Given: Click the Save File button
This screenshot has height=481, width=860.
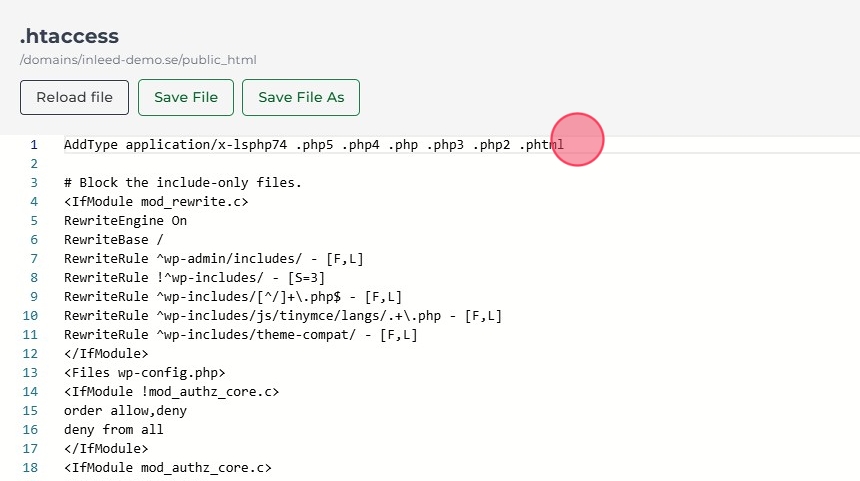Looking at the screenshot, I should click(185, 98).
